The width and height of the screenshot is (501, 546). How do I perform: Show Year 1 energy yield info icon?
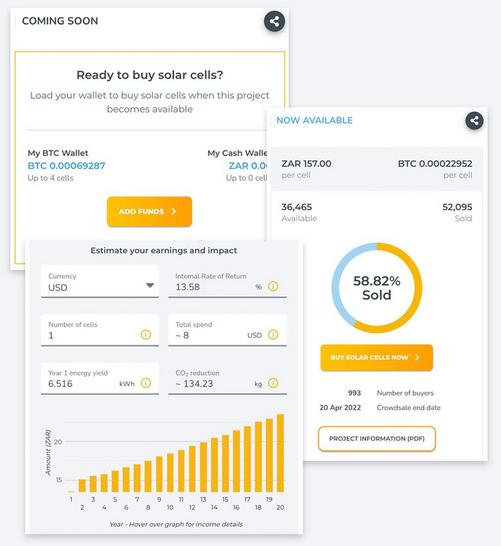tap(146, 383)
